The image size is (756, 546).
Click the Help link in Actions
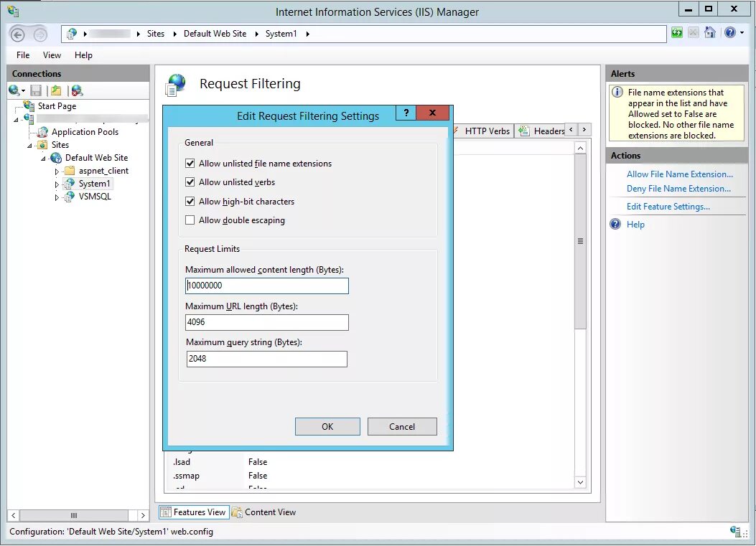click(x=635, y=224)
